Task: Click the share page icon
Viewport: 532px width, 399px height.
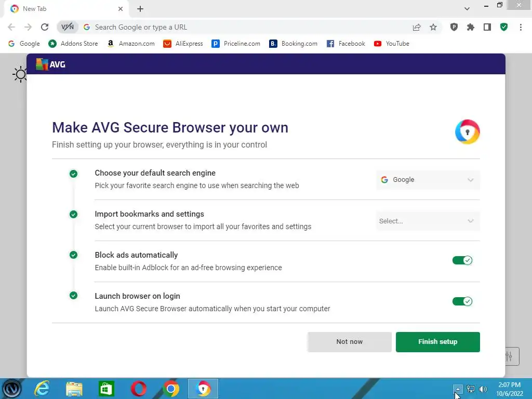Action: tap(417, 27)
